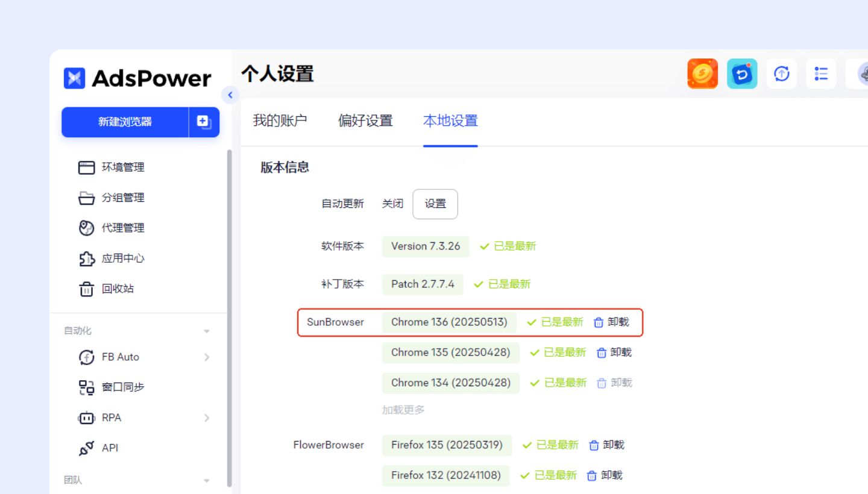Image resolution: width=868 pixels, height=494 pixels.
Task: Click the 回收站 trash icon
Action: tap(87, 289)
